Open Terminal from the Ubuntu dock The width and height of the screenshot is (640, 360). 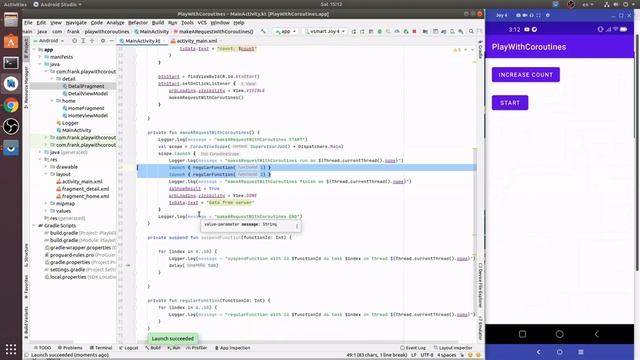(x=11, y=63)
